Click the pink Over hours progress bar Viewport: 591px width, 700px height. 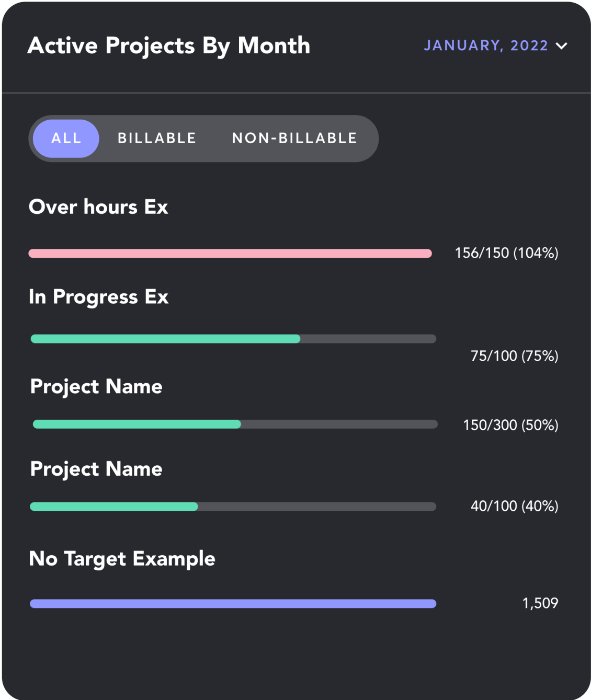[x=230, y=254]
